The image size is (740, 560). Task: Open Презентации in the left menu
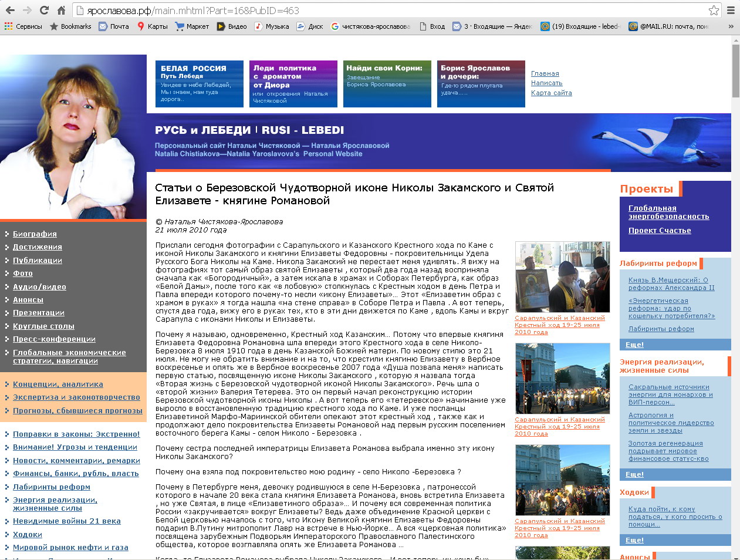[x=39, y=313]
